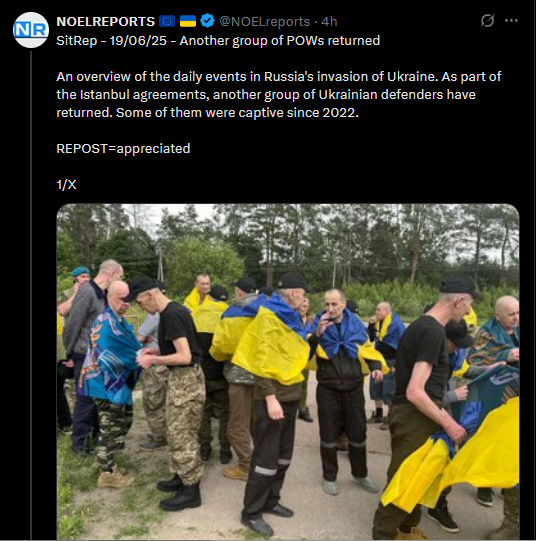Screen dimensions: 536x541
Task: Click the Ukrainian flag emoji in name
Action: (188, 21)
